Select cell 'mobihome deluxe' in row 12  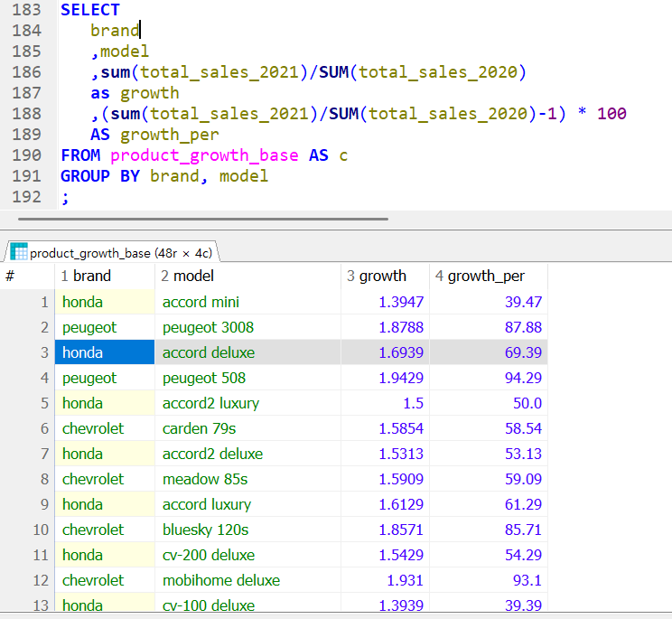point(247,580)
